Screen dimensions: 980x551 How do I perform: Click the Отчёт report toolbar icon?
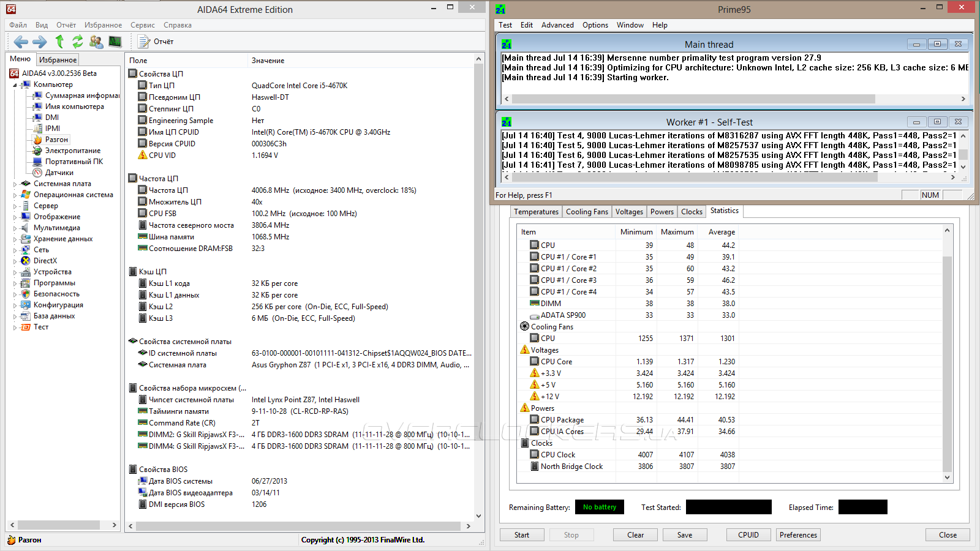pyautogui.click(x=156, y=42)
